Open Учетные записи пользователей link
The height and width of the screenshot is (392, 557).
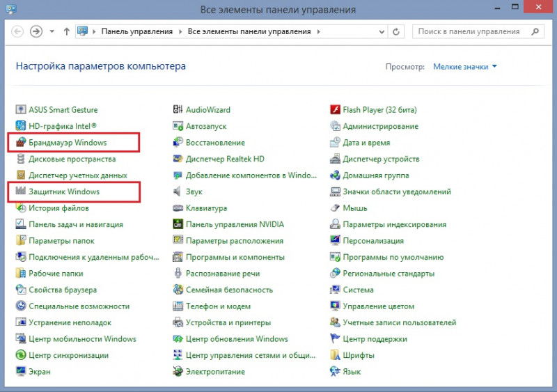click(x=399, y=322)
